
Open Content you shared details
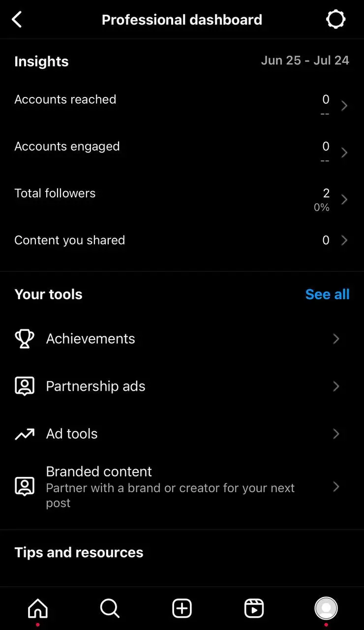click(x=182, y=240)
